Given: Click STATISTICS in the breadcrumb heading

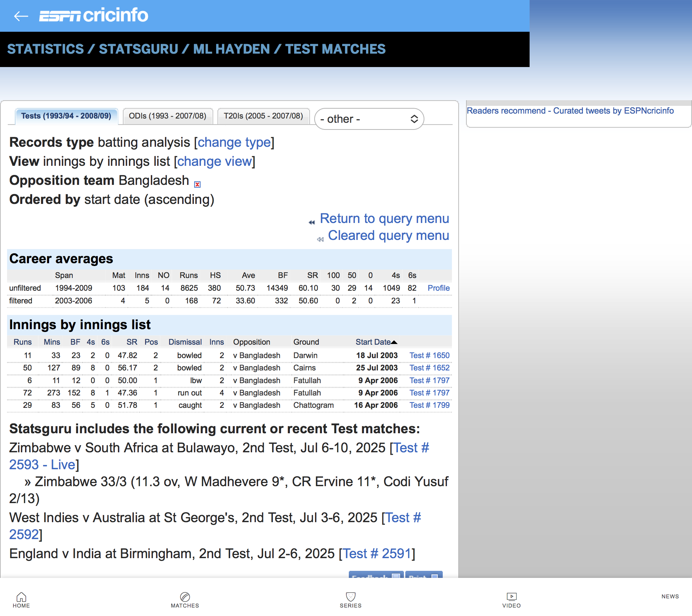Looking at the screenshot, I should 46,49.
